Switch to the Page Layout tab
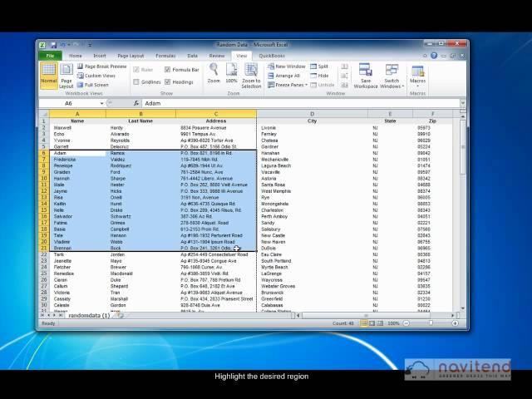Viewport: 532px width, 399px height. 131,56
